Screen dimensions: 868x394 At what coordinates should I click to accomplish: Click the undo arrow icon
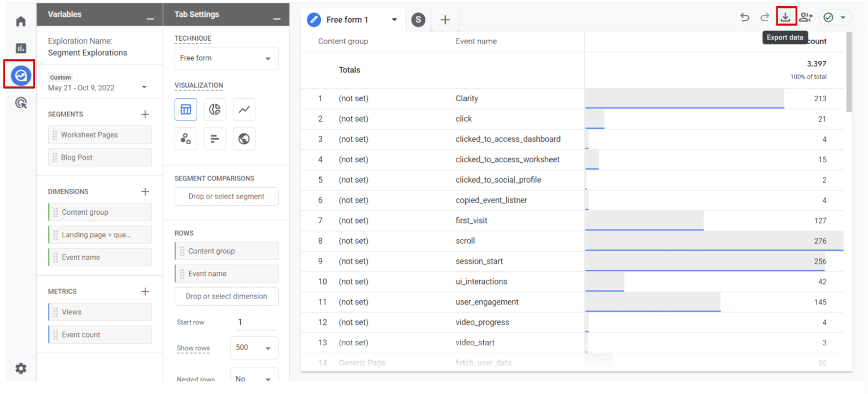click(744, 17)
